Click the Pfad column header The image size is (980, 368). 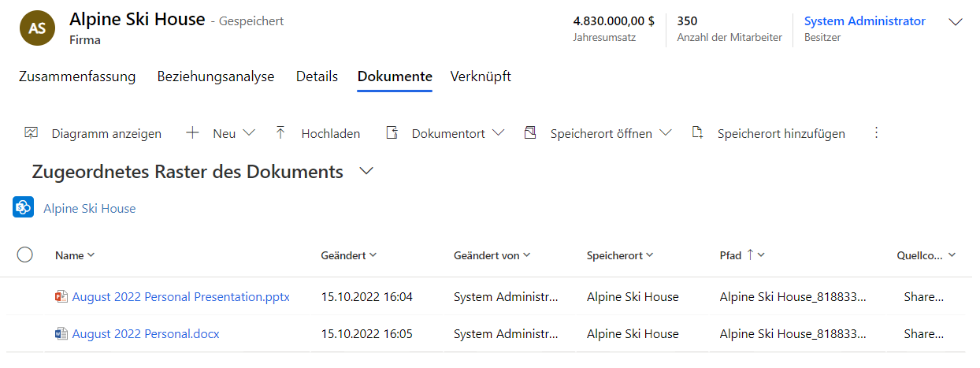coord(730,255)
